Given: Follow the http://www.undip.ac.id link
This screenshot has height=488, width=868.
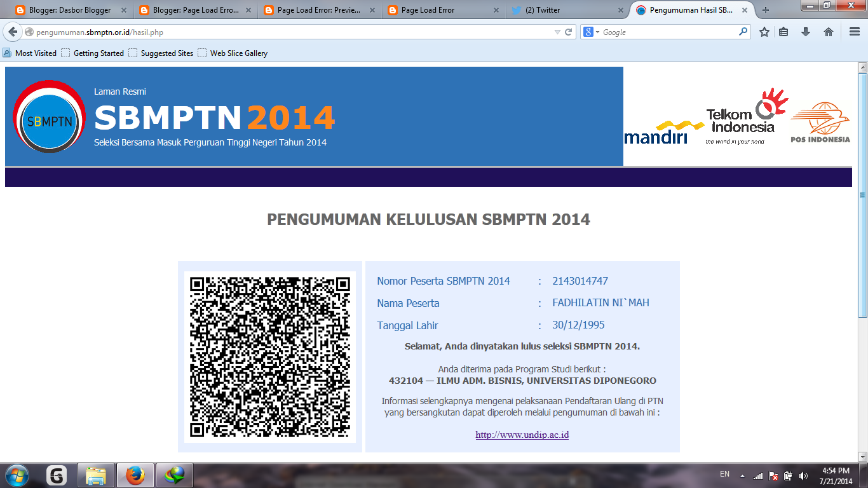Looking at the screenshot, I should point(522,435).
